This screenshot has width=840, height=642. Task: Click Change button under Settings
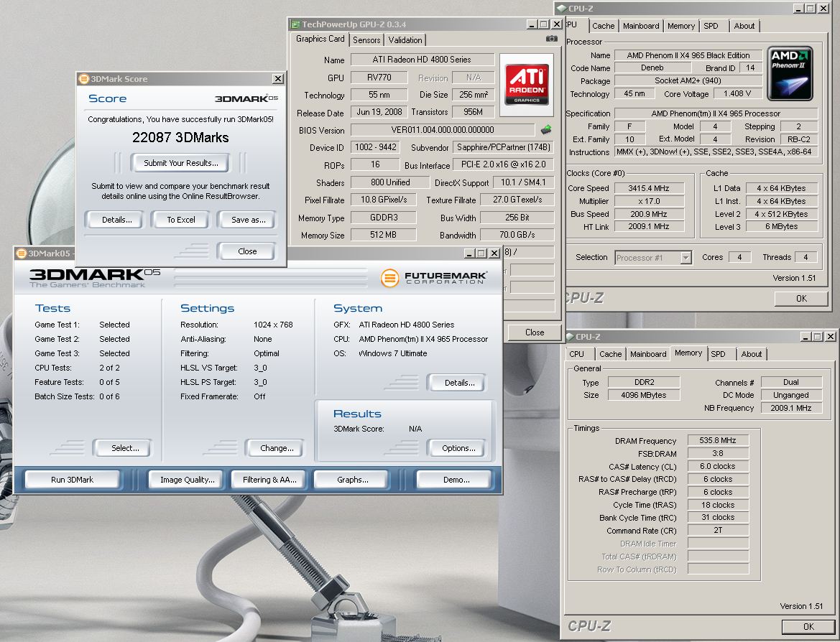[276, 448]
